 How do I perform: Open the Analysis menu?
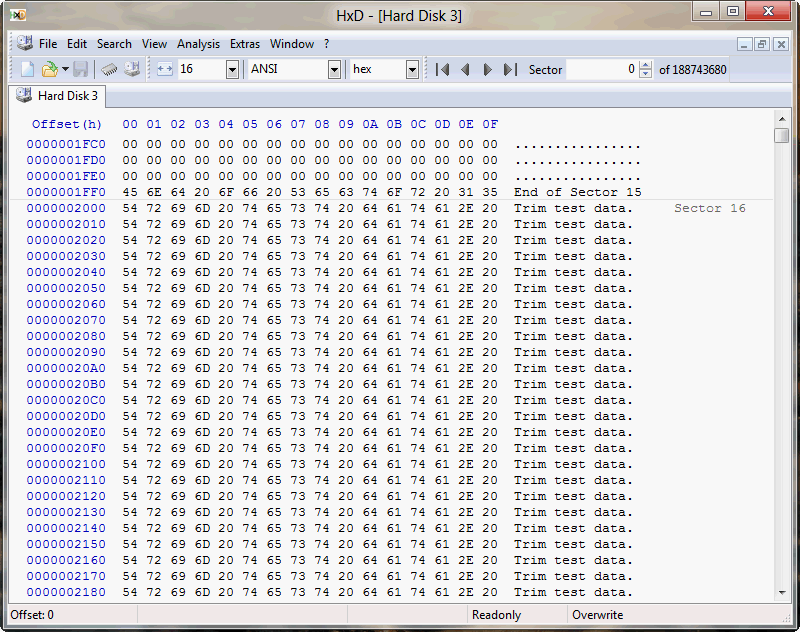(198, 44)
